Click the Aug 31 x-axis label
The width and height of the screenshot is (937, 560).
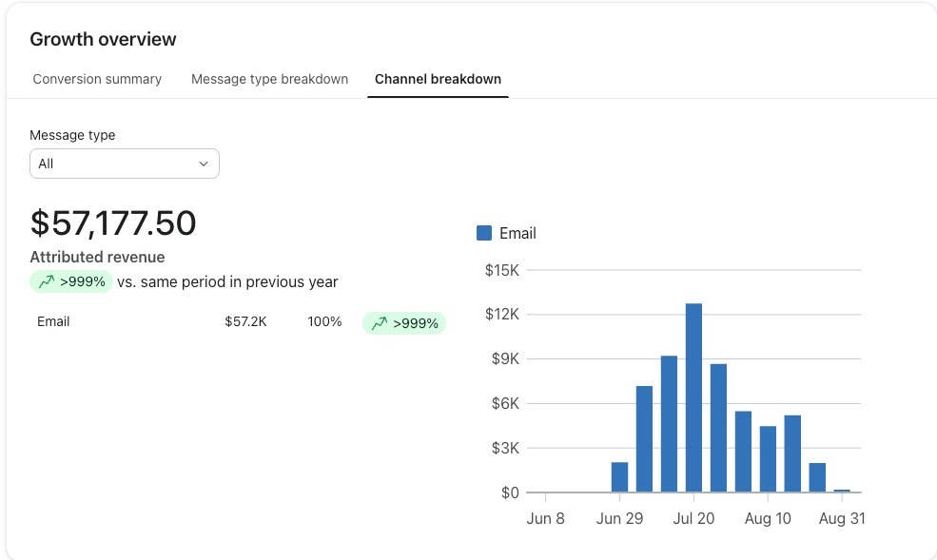click(x=842, y=518)
